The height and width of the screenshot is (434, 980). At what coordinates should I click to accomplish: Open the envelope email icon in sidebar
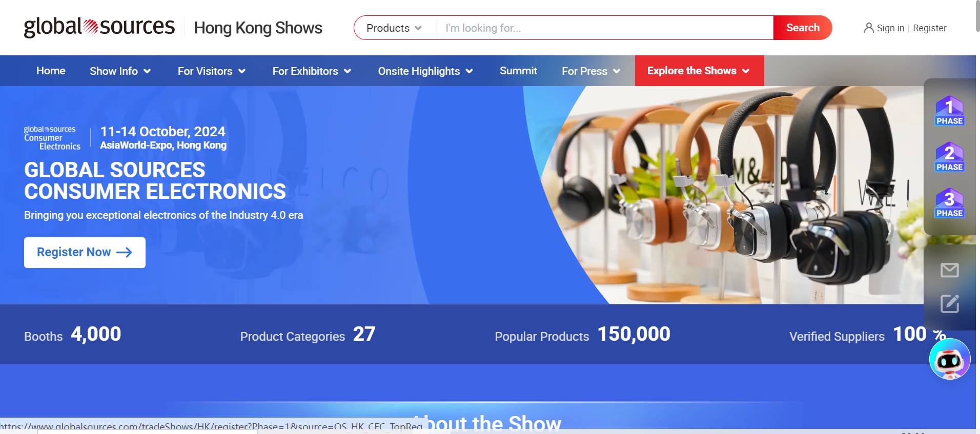(x=949, y=270)
